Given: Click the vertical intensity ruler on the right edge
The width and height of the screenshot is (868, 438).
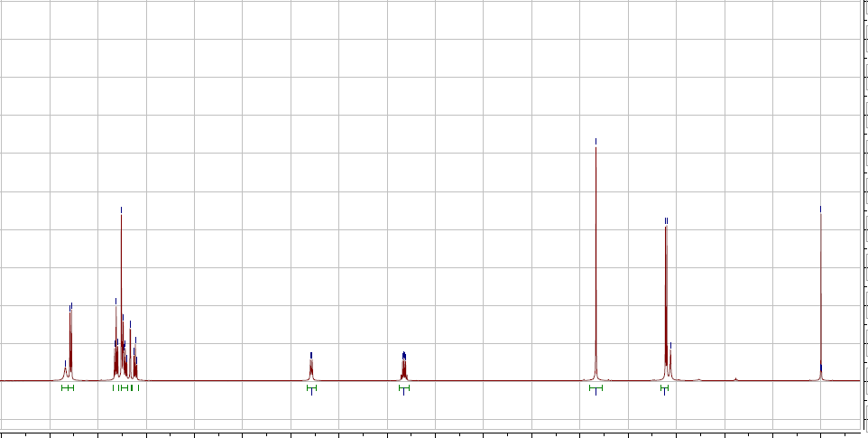Looking at the screenshot, I should pos(864,217).
